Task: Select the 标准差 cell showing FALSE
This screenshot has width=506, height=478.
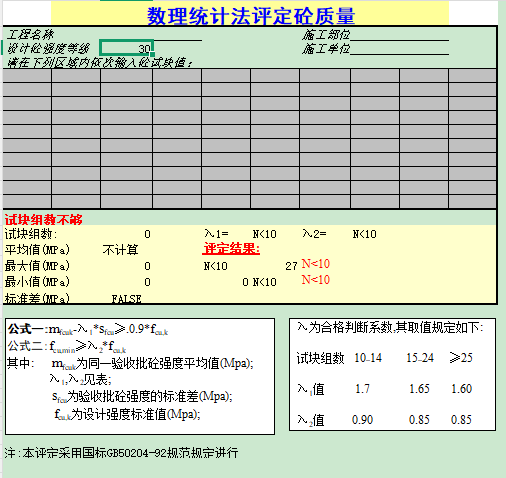Action: (x=126, y=298)
